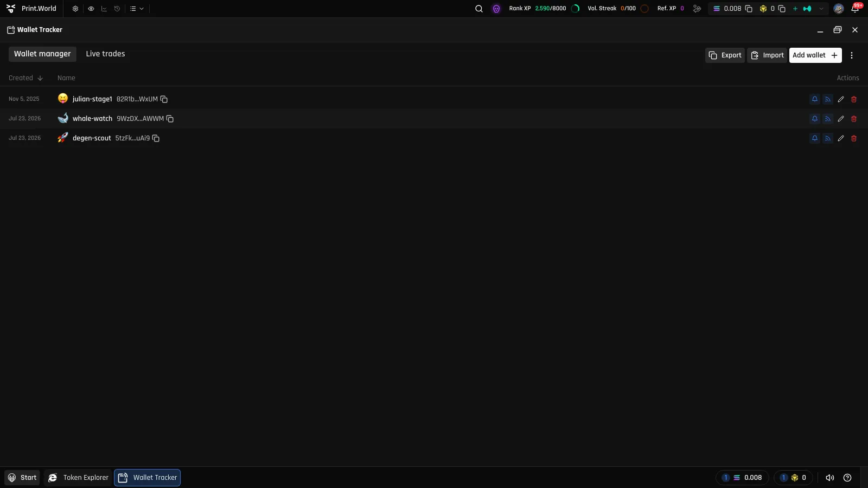Toggle bell notifications for degen-scout
This screenshot has width=868, height=488.
pos(815,138)
